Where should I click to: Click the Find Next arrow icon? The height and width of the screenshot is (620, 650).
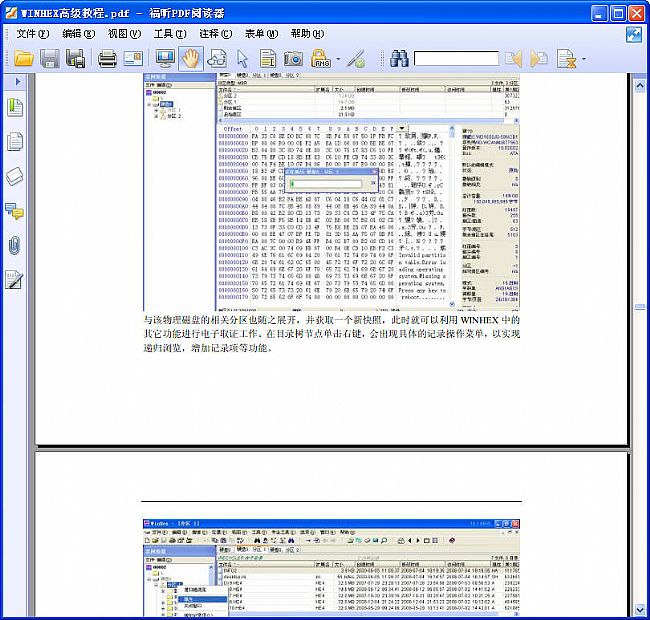539,58
